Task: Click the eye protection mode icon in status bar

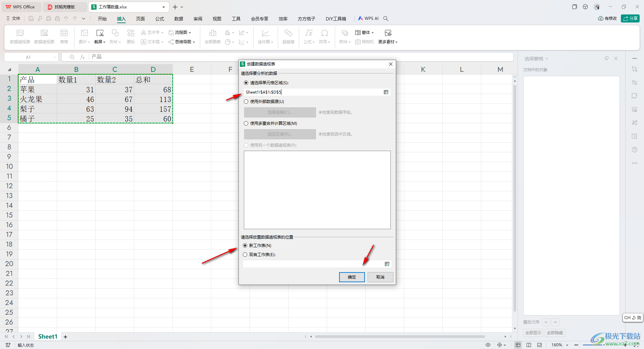Action: [488, 345]
